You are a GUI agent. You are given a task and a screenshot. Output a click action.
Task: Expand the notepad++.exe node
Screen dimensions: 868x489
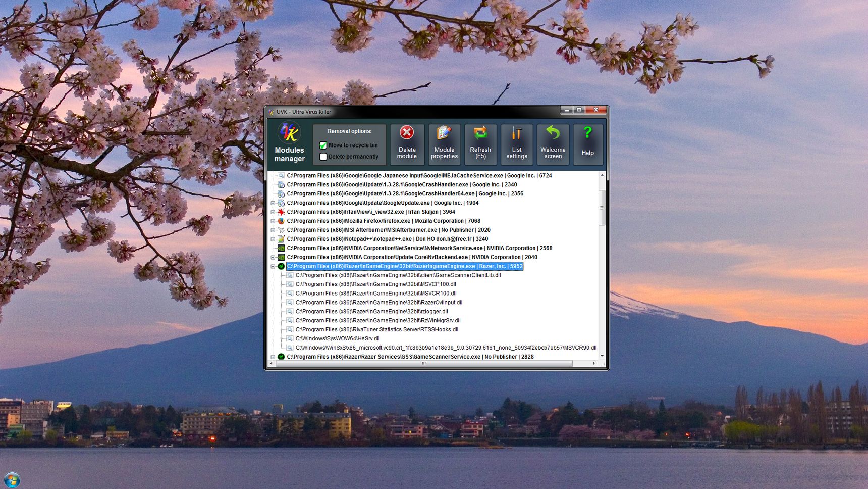click(273, 239)
